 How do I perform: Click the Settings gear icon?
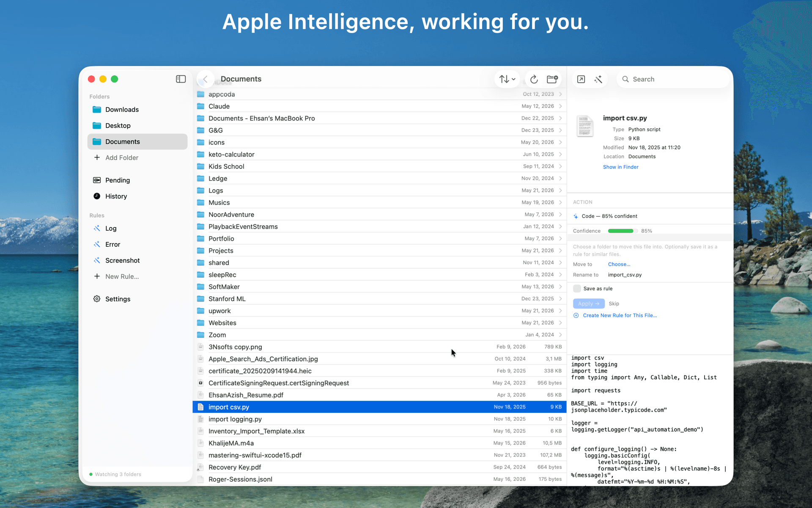(97, 299)
